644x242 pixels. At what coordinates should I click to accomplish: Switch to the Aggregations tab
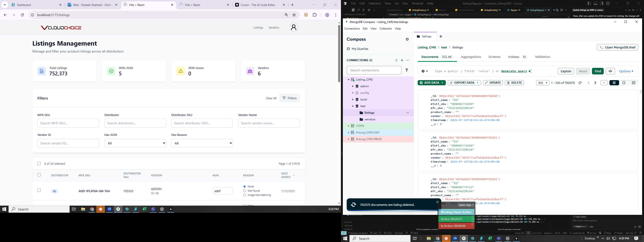471,57
